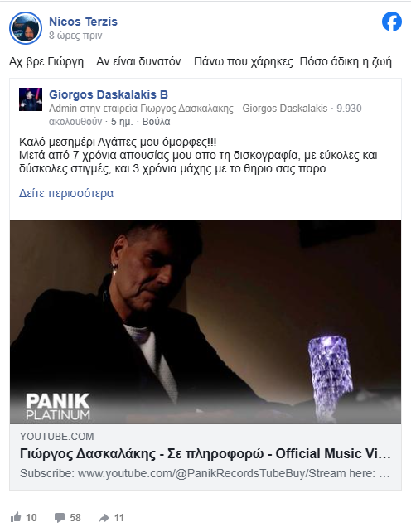The image size is (411, 532).
Task: Click the Subscribe youtube.com description text
Action: tap(205, 473)
